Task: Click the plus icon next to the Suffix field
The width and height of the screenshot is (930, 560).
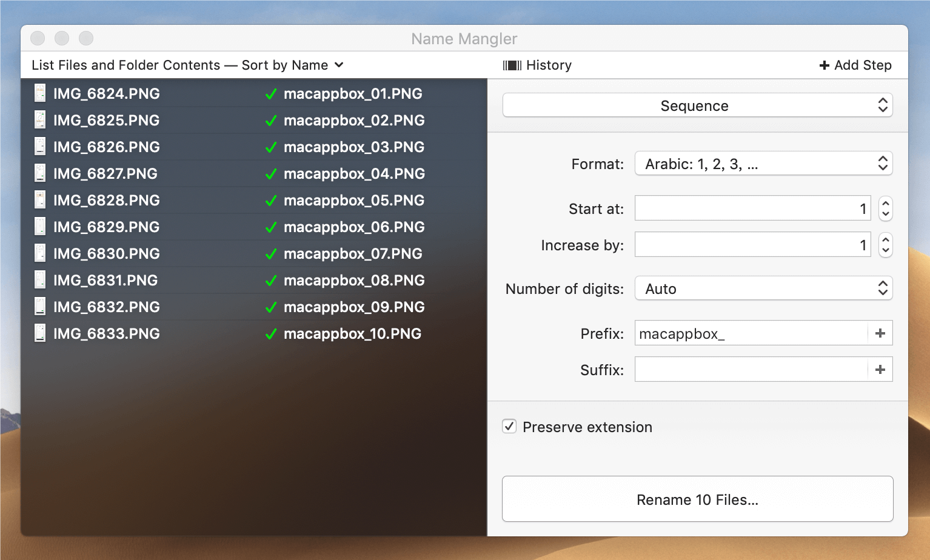Action: (x=880, y=369)
